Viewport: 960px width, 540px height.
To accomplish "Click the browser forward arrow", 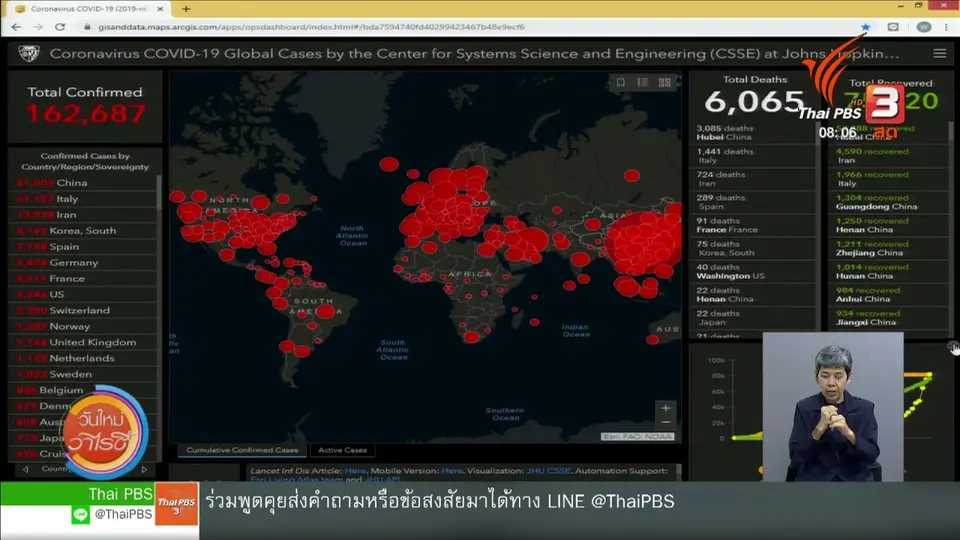I will (x=38, y=27).
